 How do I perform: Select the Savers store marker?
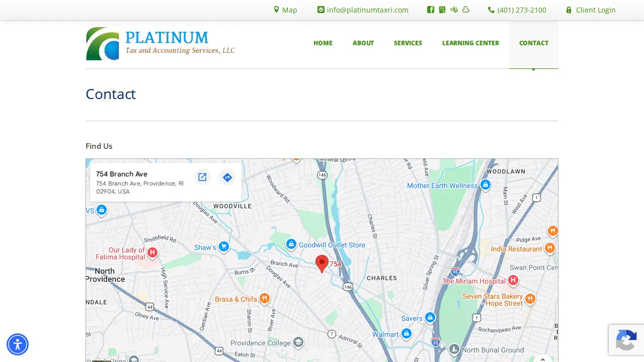[430, 317]
